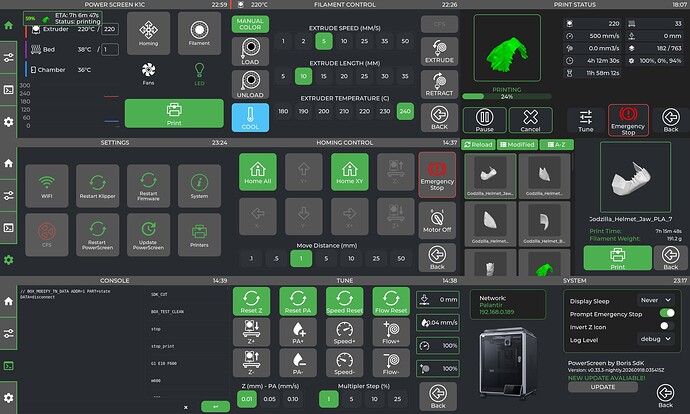Image resolution: width=690 pixels, height=414 pixels.
Task: Open the Filament tile on the main panel
Action: coord(199,33)
